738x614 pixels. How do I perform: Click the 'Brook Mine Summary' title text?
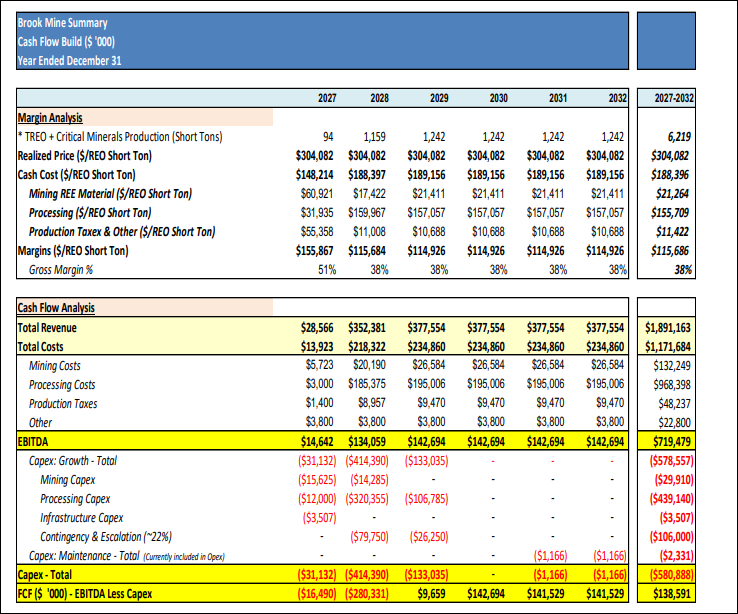63,23
